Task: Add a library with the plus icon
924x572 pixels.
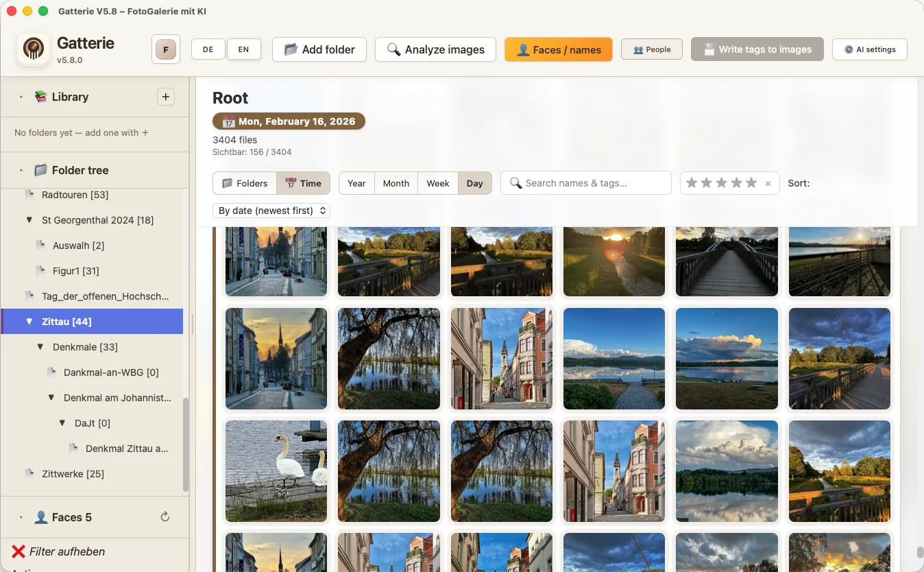Action: (166, 97)
